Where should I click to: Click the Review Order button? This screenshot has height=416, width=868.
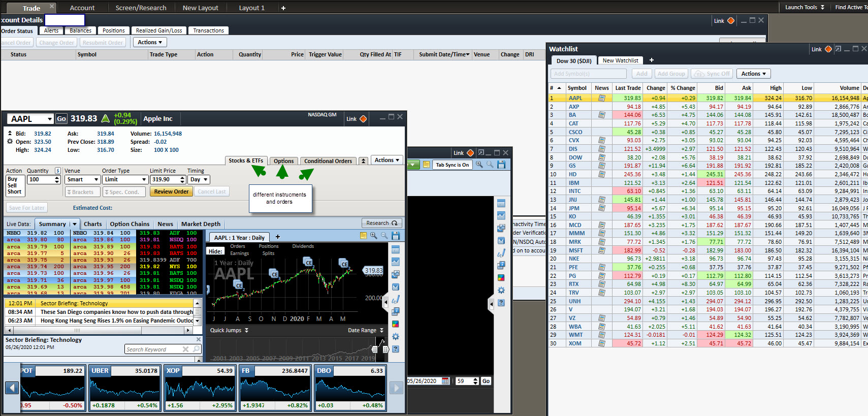click(x=171, y=191)
